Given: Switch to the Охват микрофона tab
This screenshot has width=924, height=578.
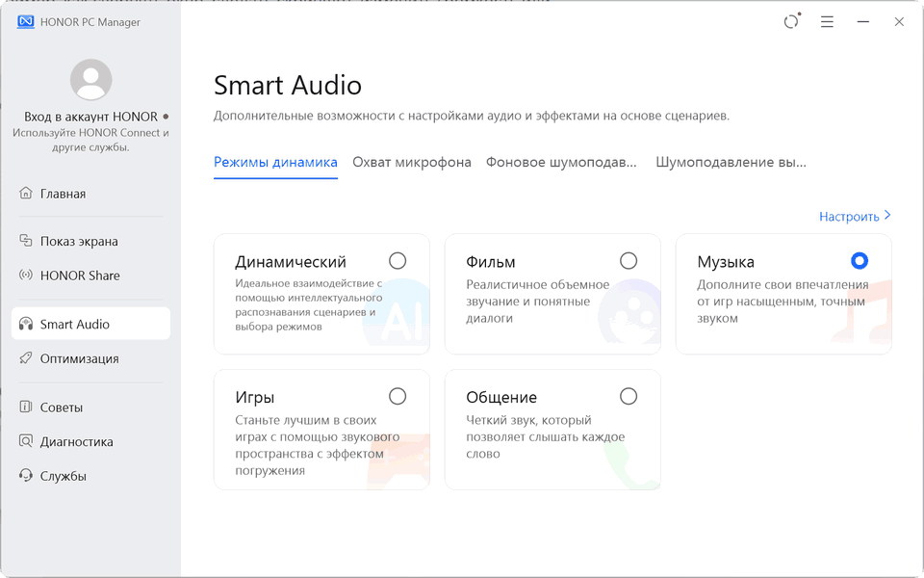Looking at the screenshot, I should pyautogui.click(x=412, y=162).
